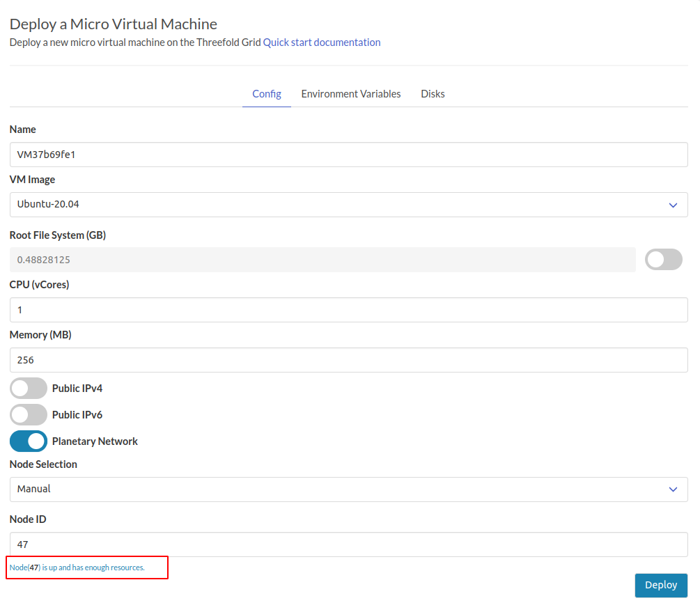The width and height of the screenshot is (700, 603).
Task: Click the VM Image chevron arrow
Action: [x=673, y=205]
